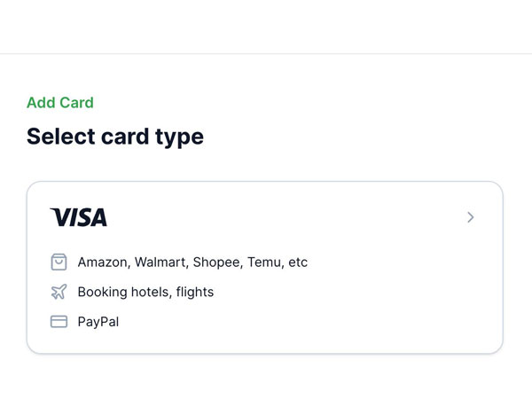Click the word Shopee in the list

(217, 262)
